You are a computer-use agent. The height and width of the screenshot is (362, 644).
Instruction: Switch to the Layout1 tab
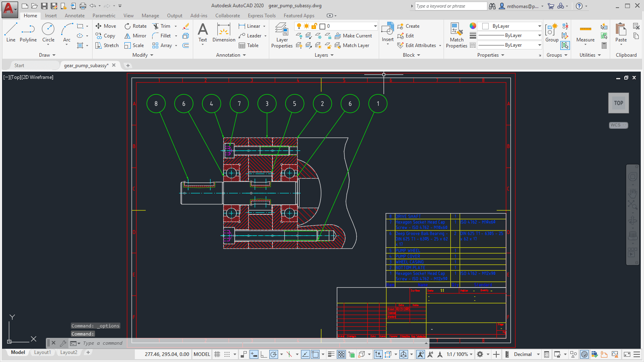click(x=42, y=352)
